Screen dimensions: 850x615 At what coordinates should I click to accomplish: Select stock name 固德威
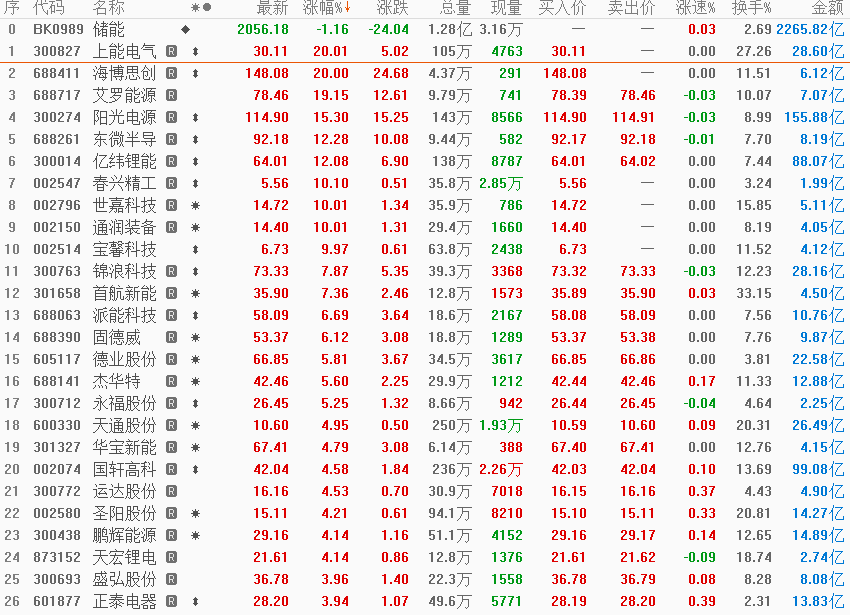coord(117,337)
